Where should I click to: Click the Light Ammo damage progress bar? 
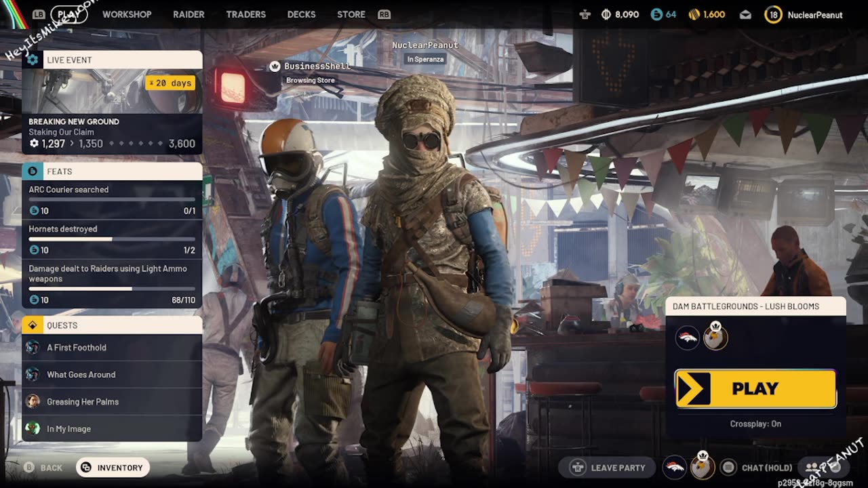(x=112, y=289)
